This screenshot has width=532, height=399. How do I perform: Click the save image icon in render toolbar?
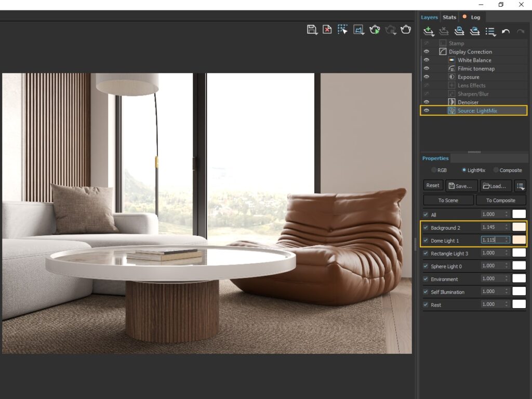(x=312, y=30)
